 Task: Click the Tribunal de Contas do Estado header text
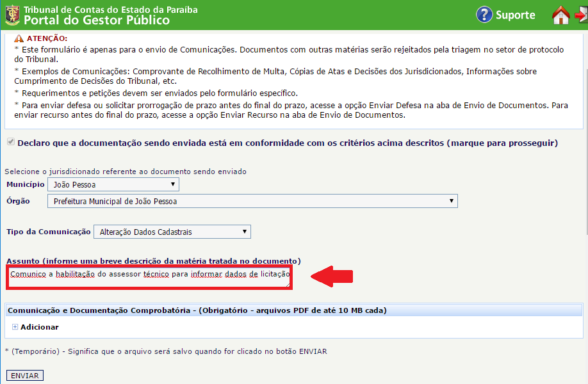(110, 9)
